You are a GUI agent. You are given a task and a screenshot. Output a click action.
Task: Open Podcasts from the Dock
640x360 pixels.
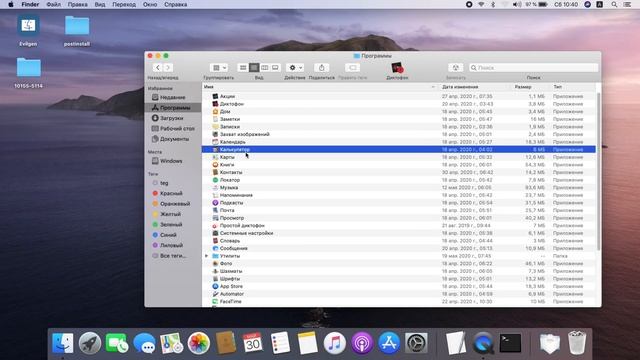pyautogui.click(x=362, y=343)
